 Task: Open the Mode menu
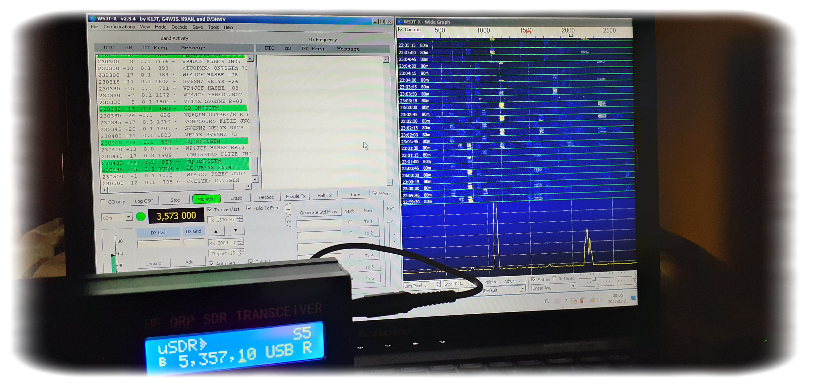point(160,27)
